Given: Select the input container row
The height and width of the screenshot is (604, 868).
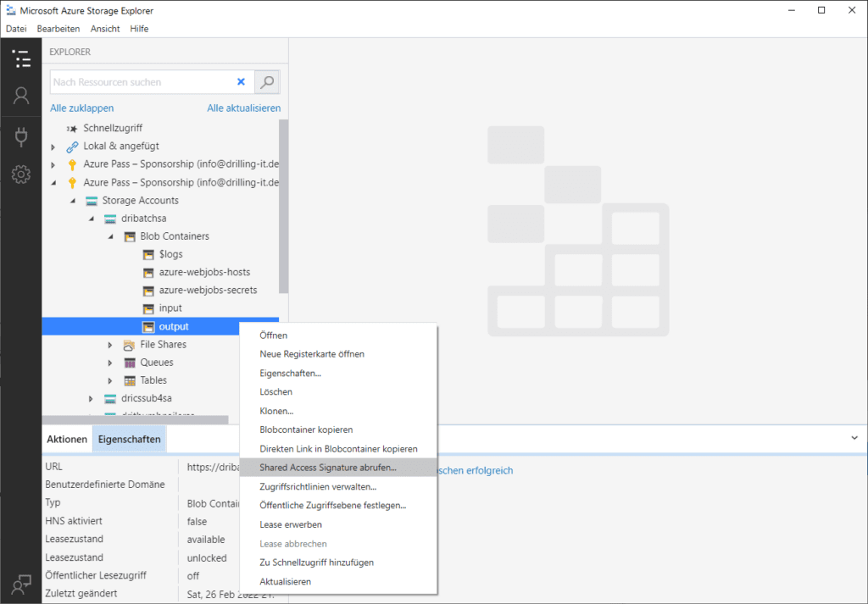Looking at the screenshot, I should (x=160, y=308).
